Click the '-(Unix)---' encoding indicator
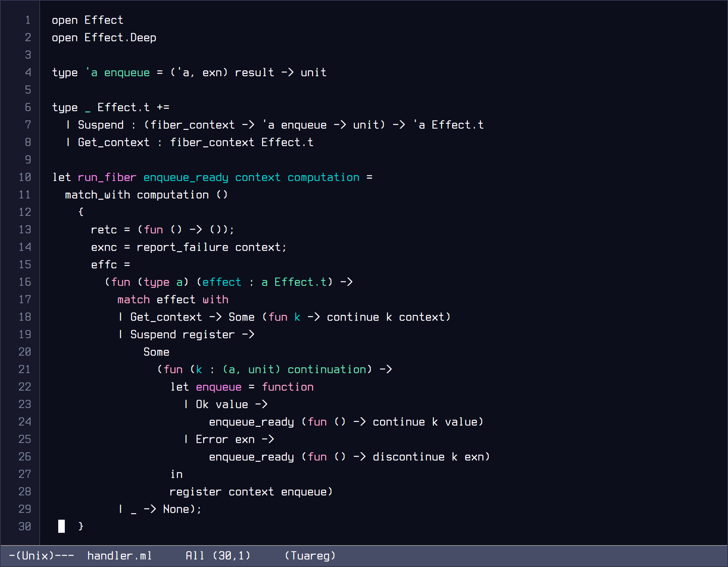The width and height of the screenshot is (728, 567). pyautogui.click(x=41, y=556)
